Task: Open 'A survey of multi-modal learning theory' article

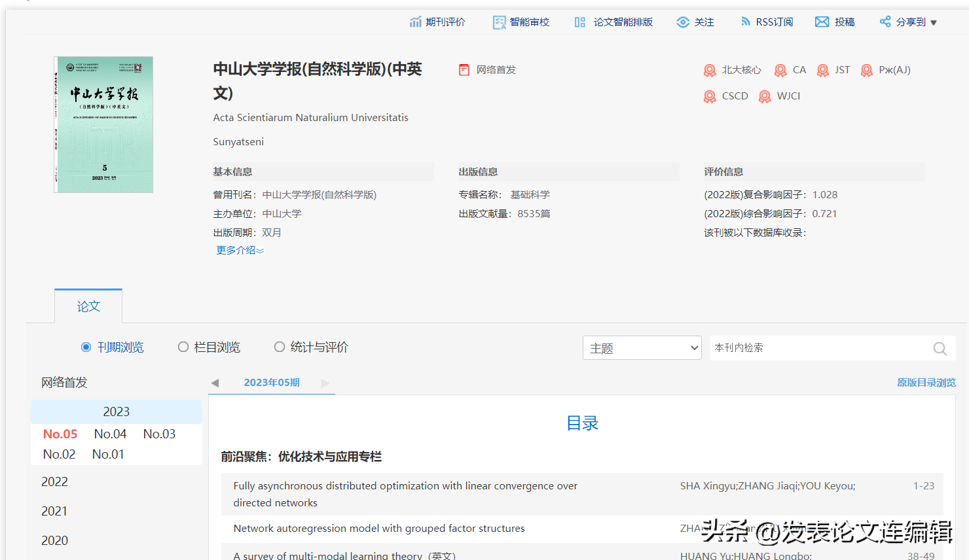Action: (x=344, y=555)
